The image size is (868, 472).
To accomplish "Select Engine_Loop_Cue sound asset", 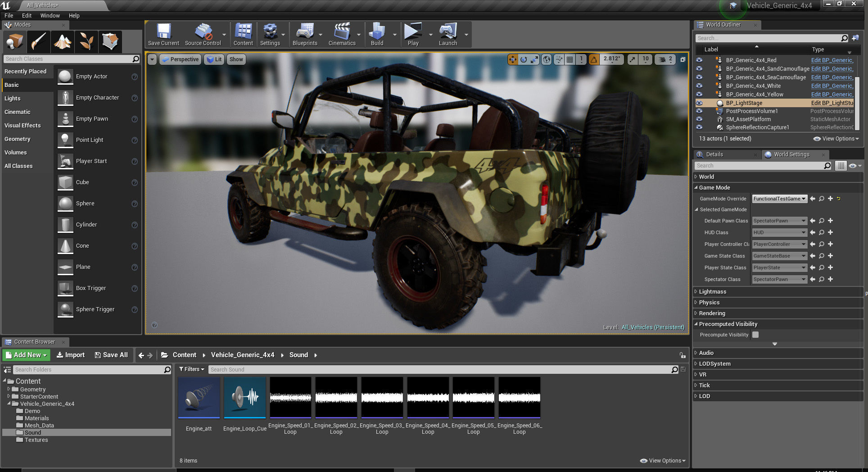I will [245, 404].
